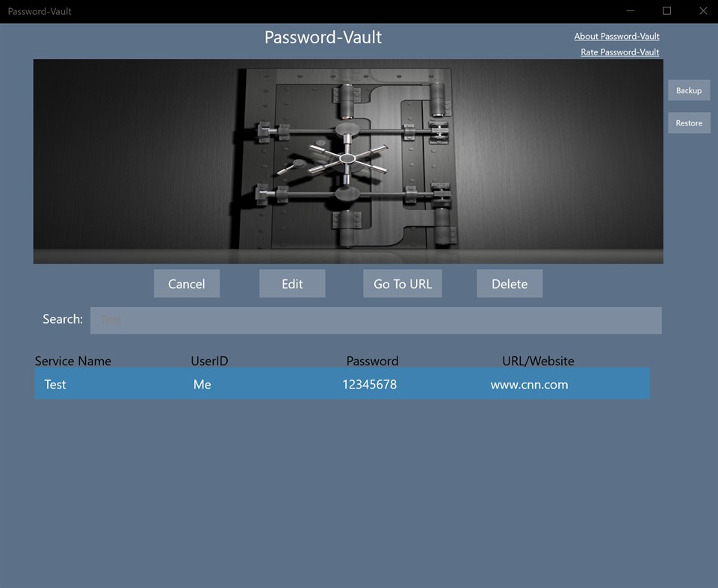Click the Service Name column header
Image resolution: width=718 pixels, height=588 pixels.
point(72,361)
